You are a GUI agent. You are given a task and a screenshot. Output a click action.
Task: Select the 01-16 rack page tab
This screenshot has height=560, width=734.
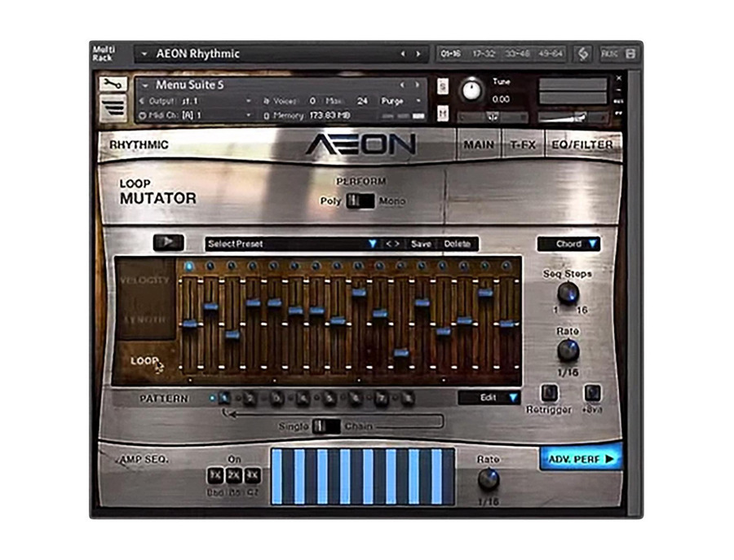[x=450, y=54]
